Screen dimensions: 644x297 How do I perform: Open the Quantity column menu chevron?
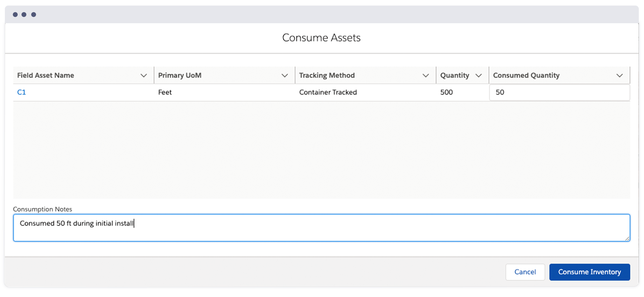point(478,76)
